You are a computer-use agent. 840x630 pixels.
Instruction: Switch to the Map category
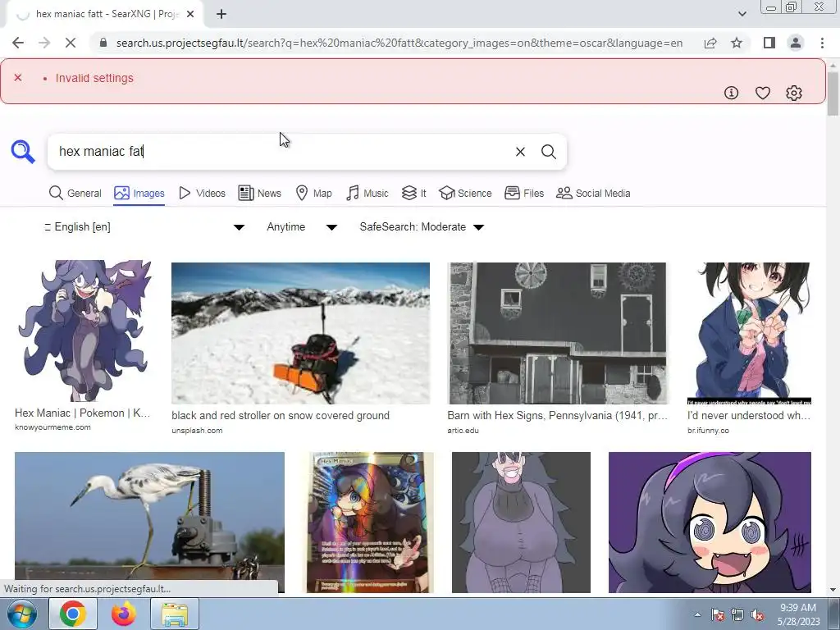click(314, 194)
